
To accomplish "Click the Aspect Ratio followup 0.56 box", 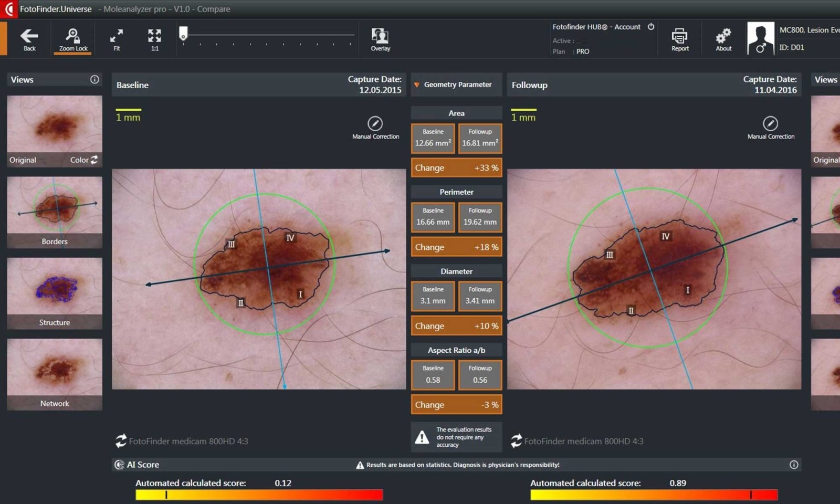I will pos(480,375).
